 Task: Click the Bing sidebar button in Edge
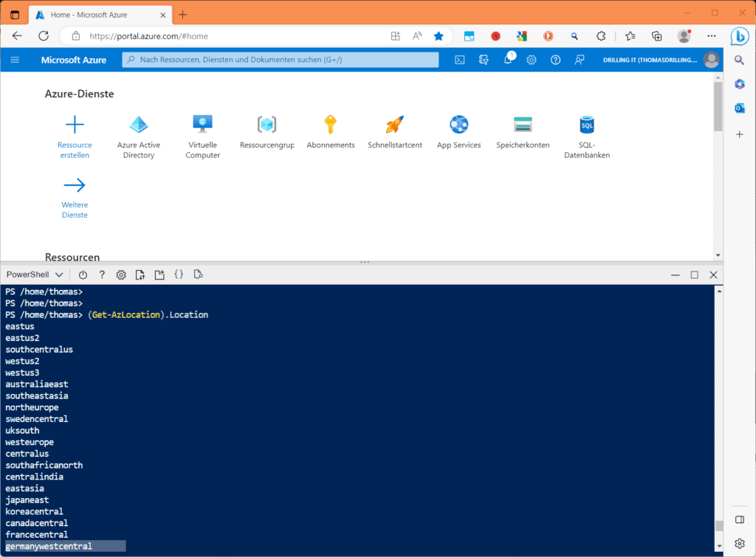[x=740, y=36]
